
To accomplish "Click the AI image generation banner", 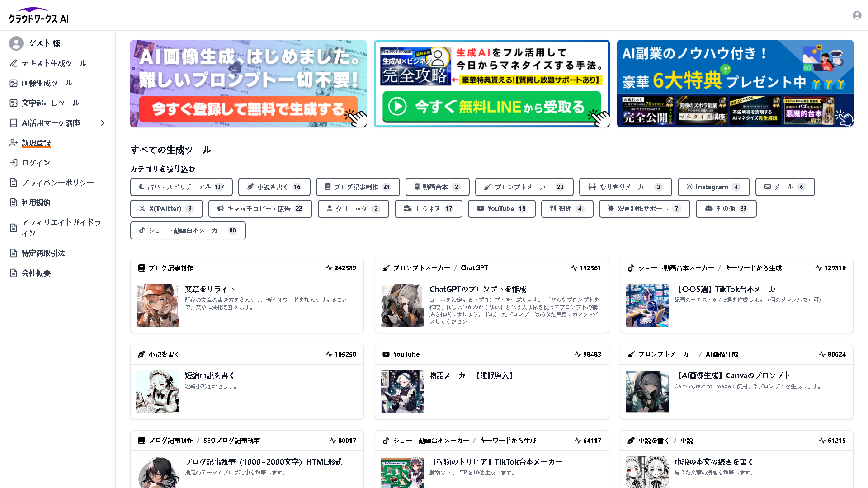I will [x=248, y=84].
